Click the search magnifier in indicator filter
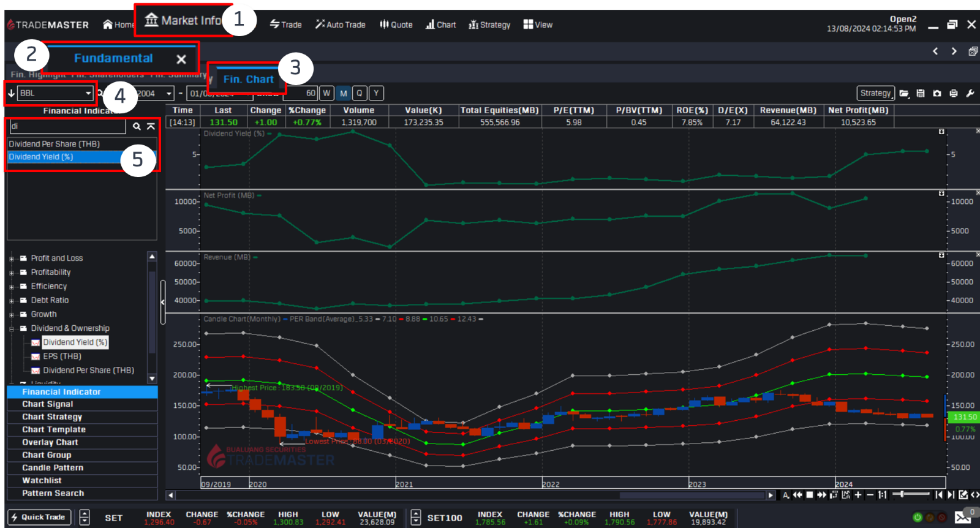Screen dimensions: 980x528 [x=137, y=126]
